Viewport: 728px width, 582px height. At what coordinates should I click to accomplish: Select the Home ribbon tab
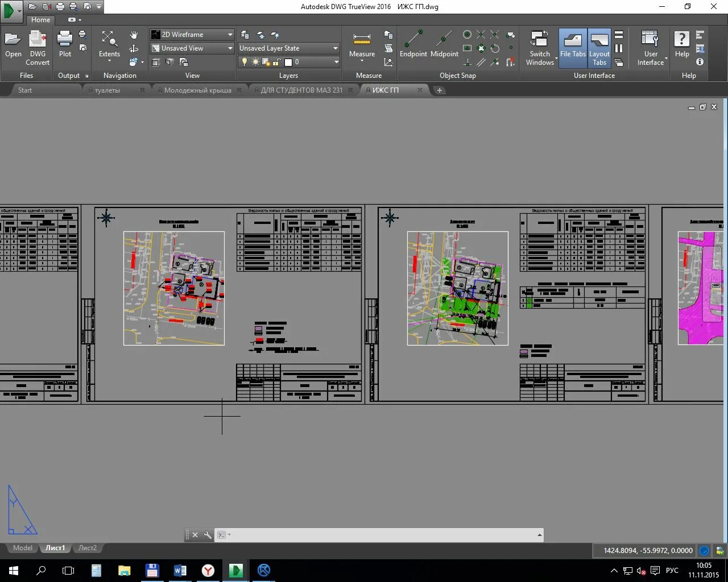point(40,20)
